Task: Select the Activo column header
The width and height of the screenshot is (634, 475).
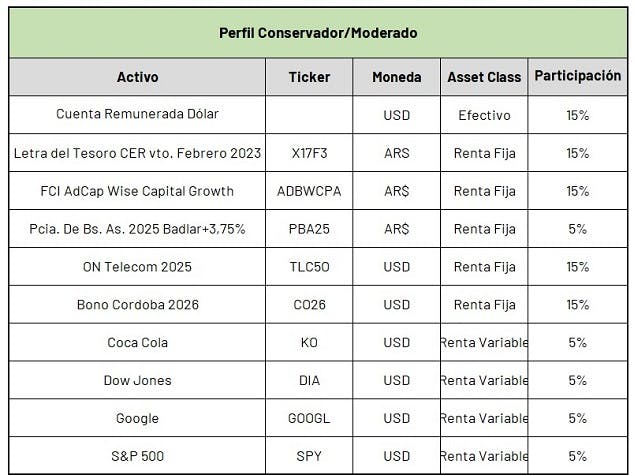Action: click(137, 77)
